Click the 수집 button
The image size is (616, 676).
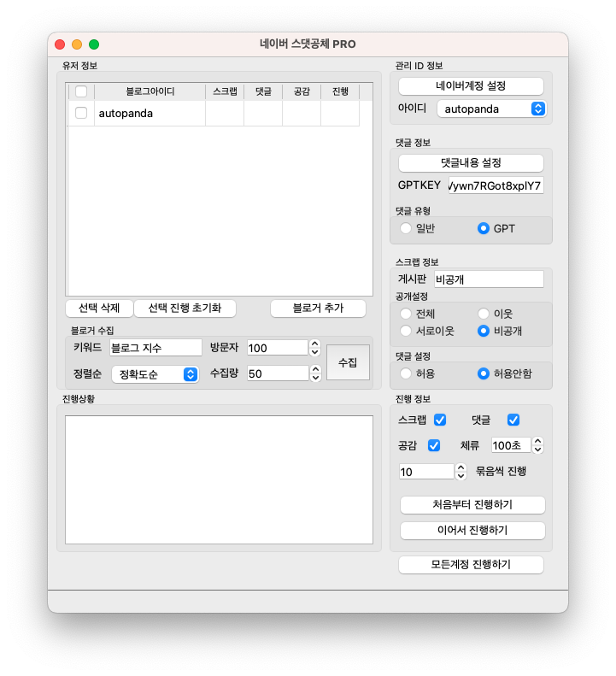point(348,362)
